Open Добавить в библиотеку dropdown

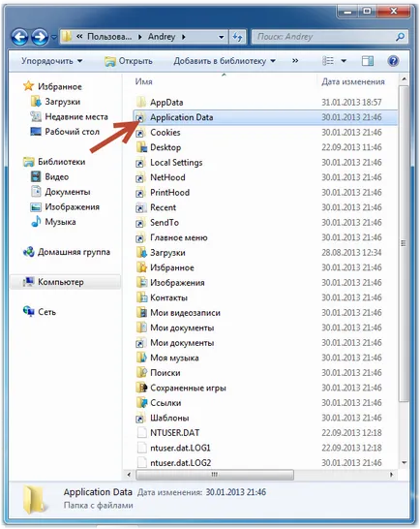tap(225, 61)
